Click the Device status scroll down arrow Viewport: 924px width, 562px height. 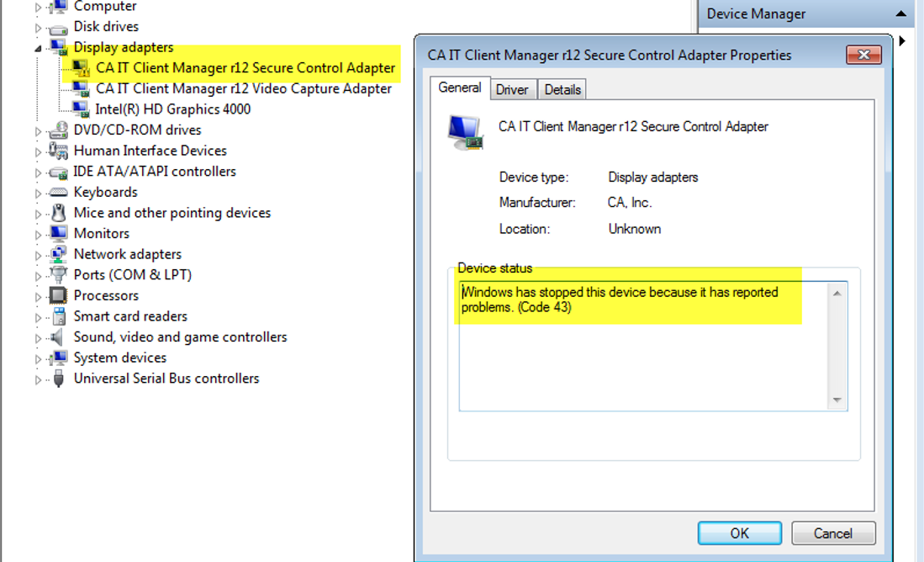click(837, 400)
